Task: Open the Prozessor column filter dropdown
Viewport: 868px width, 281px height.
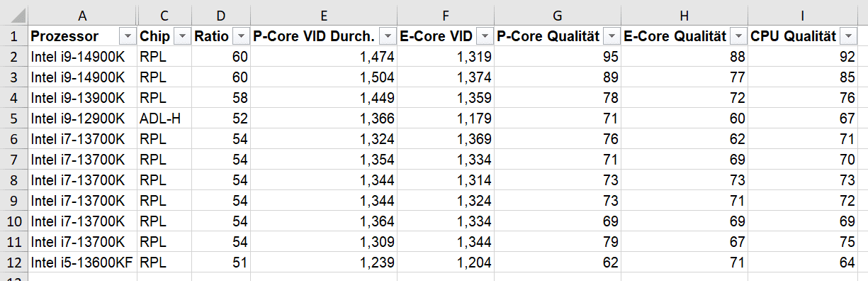Action: tap(128, 36)
